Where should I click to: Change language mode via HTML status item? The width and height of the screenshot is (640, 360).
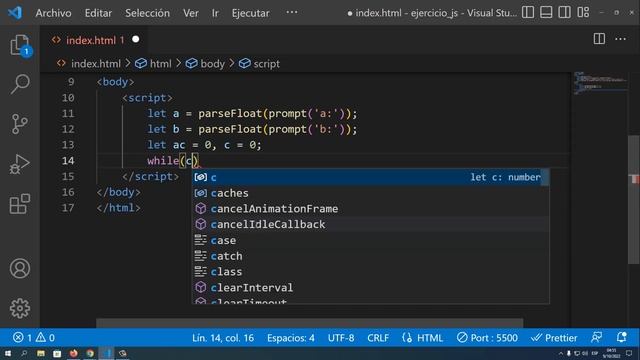click(422, 338)
